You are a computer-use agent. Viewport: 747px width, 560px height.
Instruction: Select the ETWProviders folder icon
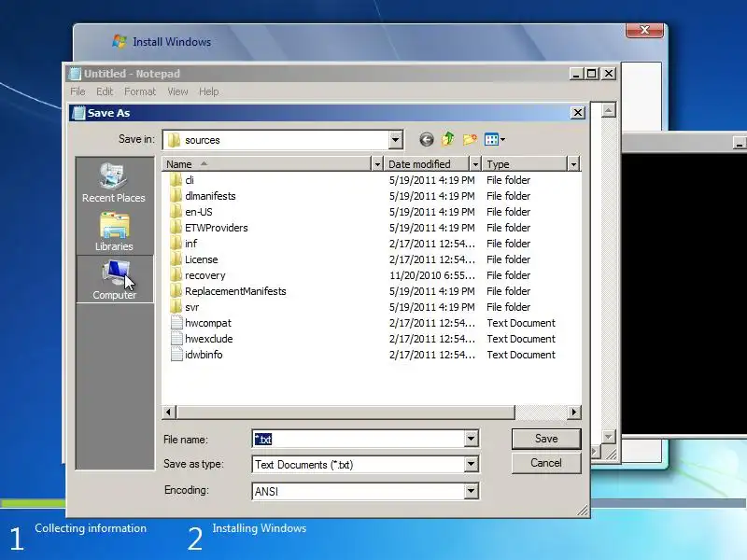tap(176, 228)
